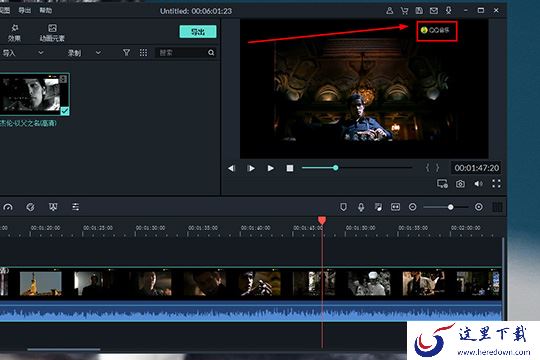Click the microphone icon in title bar
Screen dimensions: 540x360
448,11
